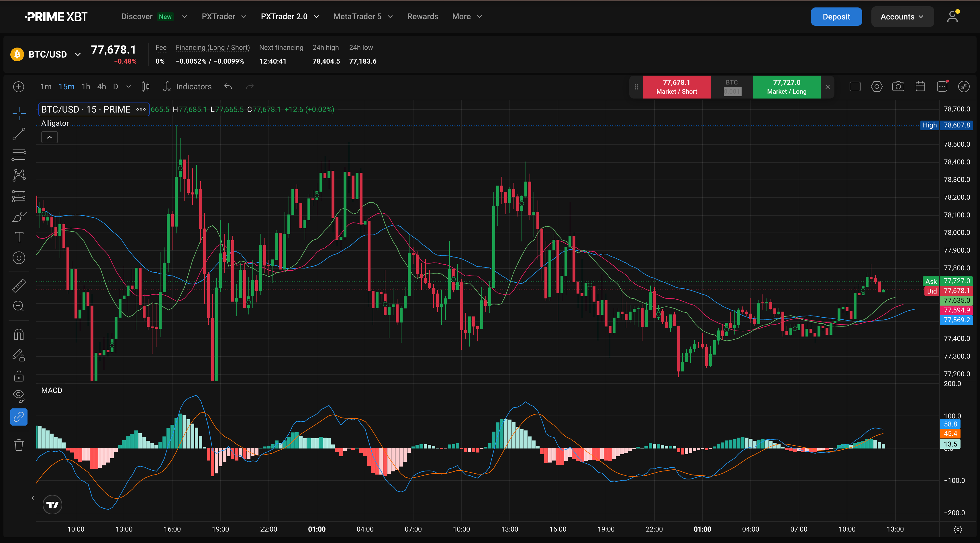Undo the last chart action
Screen dimensions: 980x543
point(228,87)
